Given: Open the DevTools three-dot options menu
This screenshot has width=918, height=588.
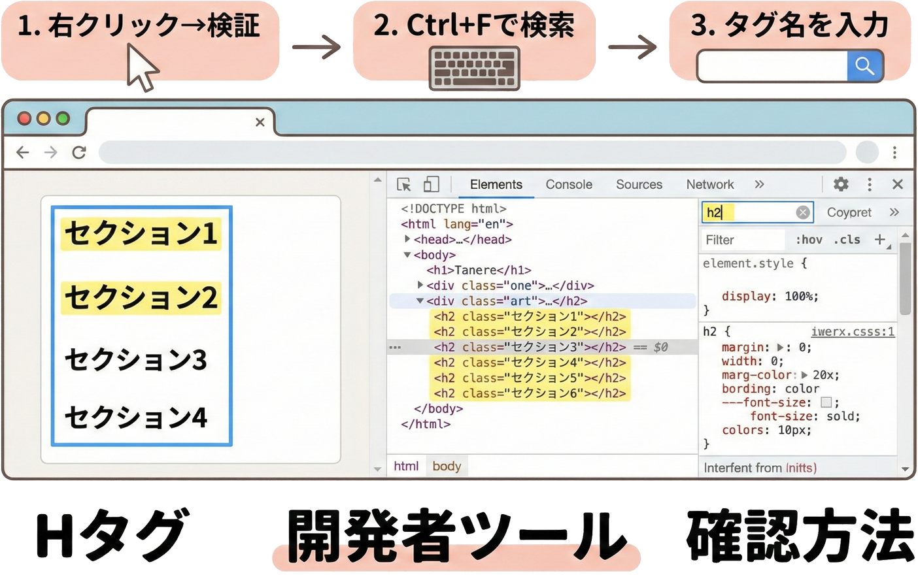Looking at the screenshot, I should click(870, 184).
